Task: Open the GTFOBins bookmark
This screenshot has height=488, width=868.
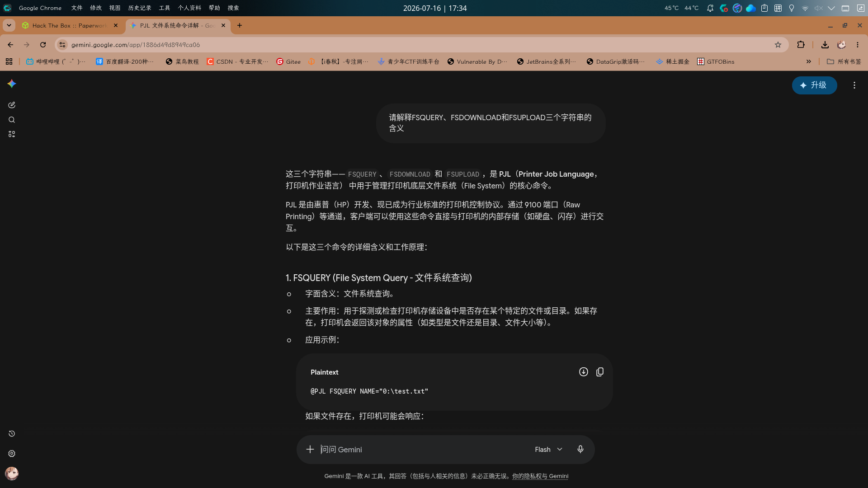Action: (716, 61)
